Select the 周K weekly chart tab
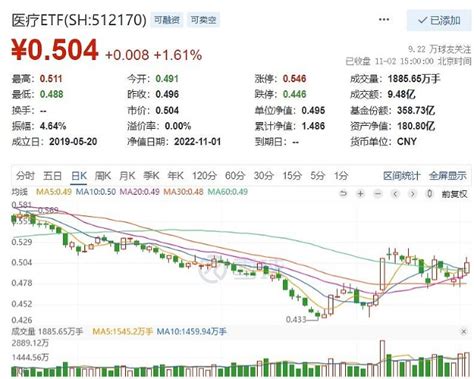 click(103, 175)
